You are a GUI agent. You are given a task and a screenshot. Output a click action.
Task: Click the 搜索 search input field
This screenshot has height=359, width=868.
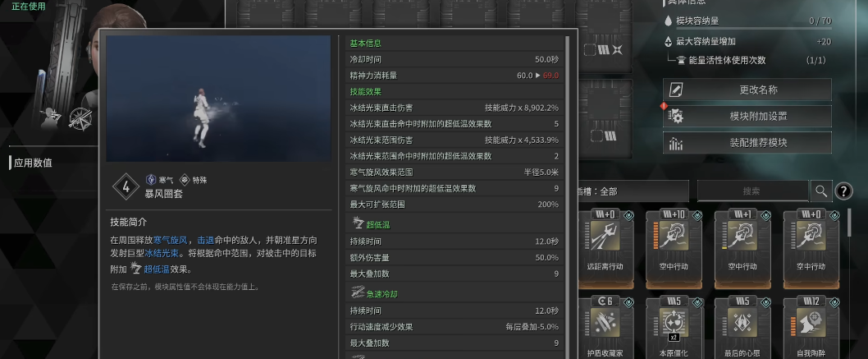pyautogui.click(x=752, y=191)
